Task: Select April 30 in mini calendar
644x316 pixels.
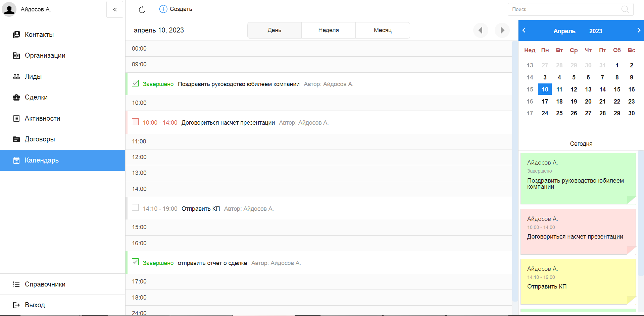Action: click(x=631, y=113)
